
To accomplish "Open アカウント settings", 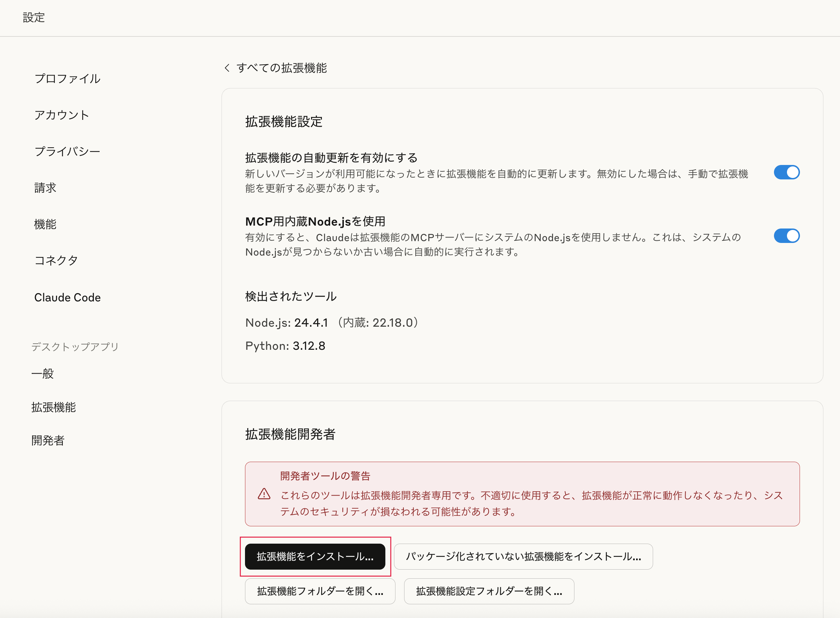I will tap(61, 115).
